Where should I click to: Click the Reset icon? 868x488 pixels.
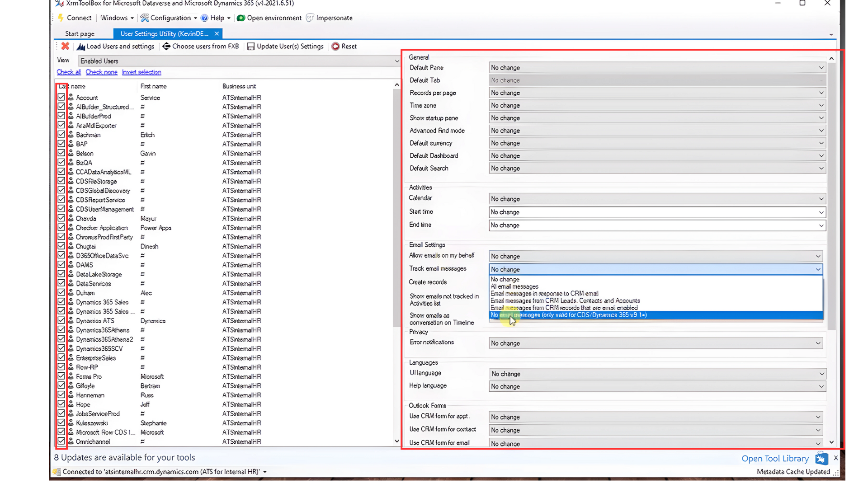(x=335, y=47)
